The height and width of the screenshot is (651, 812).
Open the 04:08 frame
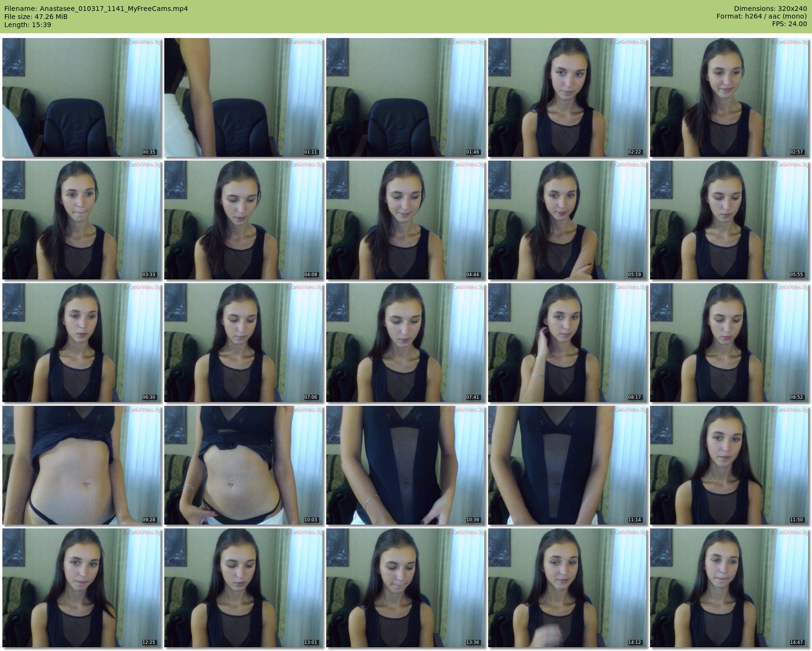[244, 220]
